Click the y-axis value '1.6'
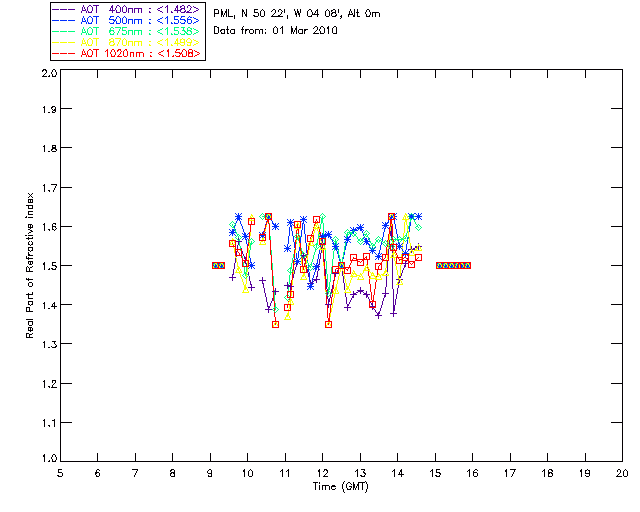 pos(49,227)
